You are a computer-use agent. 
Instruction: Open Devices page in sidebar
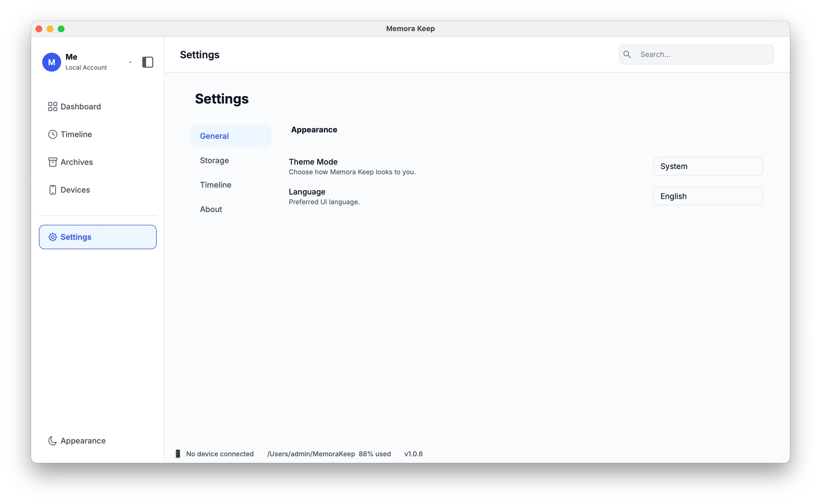[x=97, y=190]
